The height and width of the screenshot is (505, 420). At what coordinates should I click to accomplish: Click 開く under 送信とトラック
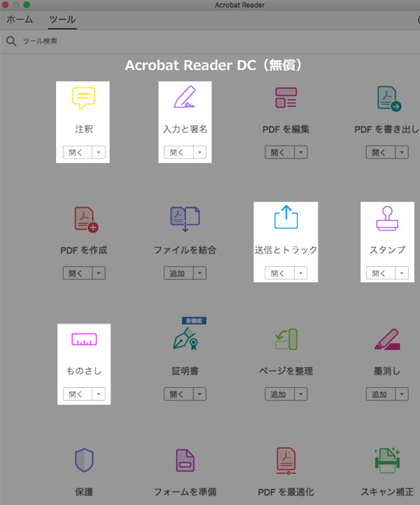tap(280, 273)
